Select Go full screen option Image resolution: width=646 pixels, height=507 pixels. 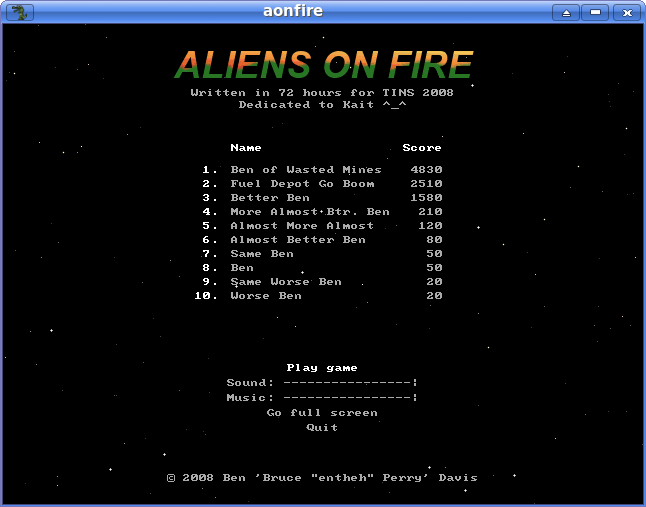tap(322, 413)
